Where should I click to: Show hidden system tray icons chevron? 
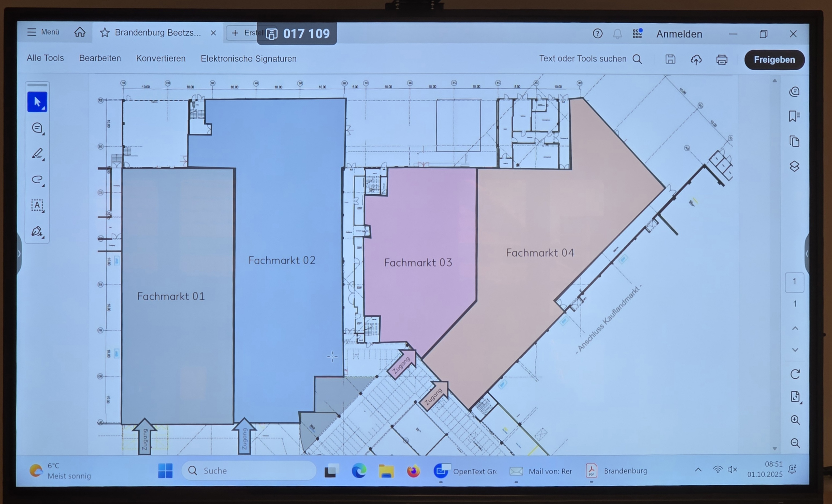tap(698, 470)
